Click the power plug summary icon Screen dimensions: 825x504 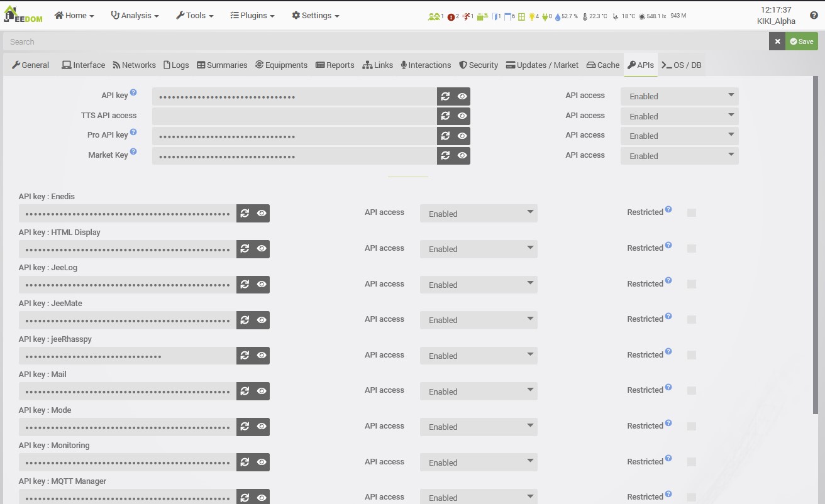tap(545, 16)
